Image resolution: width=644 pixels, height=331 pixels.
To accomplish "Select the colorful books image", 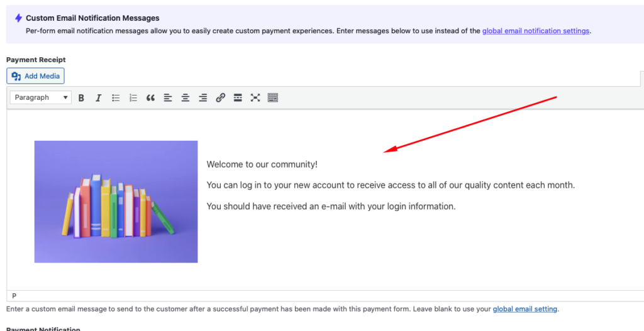I will click(116, 202).
